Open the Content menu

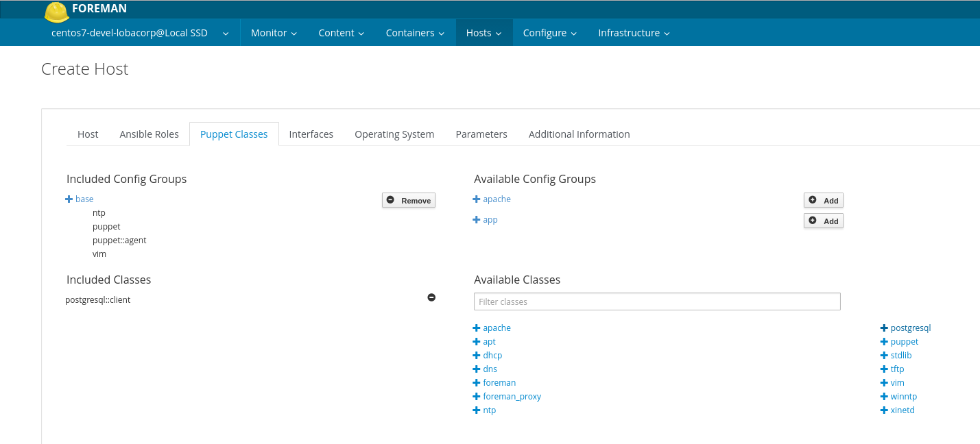click(341, 33)
